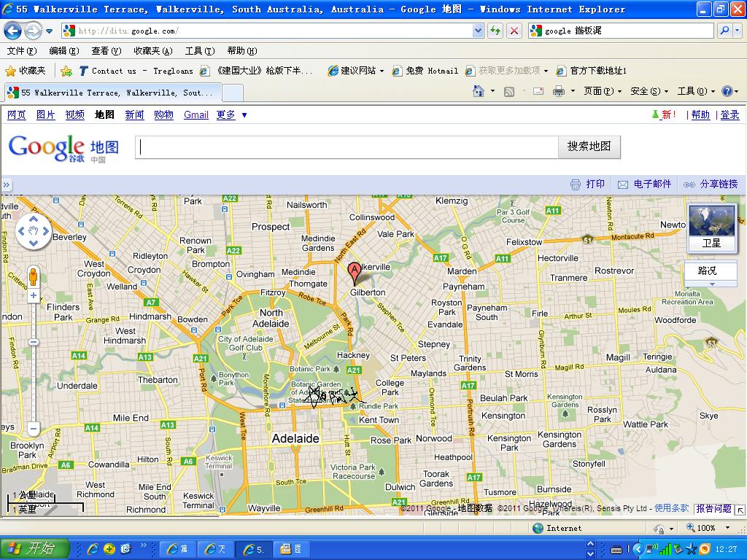
Task: Click the map zoom in plus button
Action: 34,296
